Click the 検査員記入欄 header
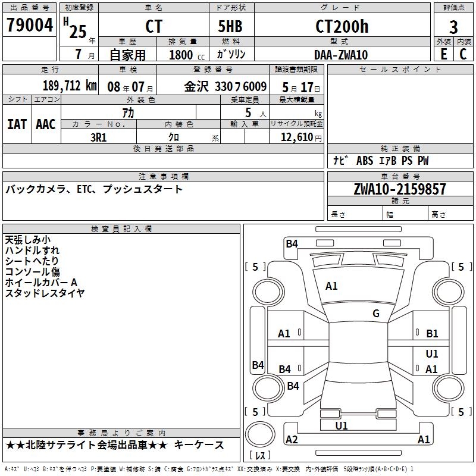The image size is (476, 476). pos(121,229)
